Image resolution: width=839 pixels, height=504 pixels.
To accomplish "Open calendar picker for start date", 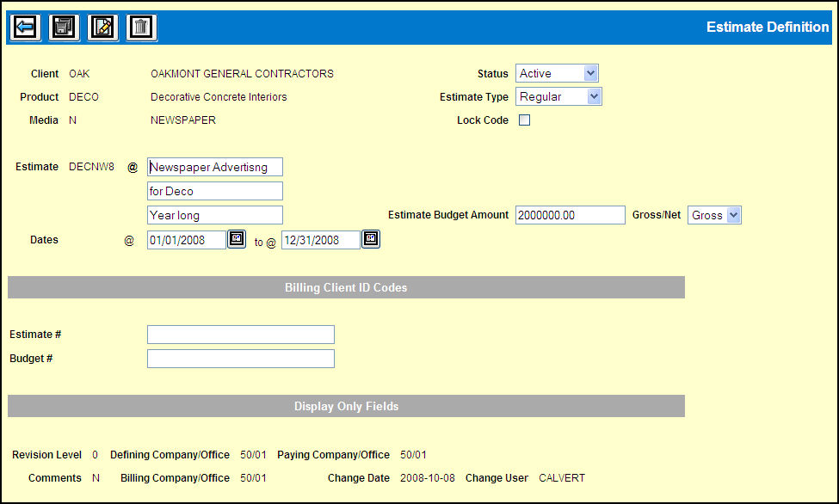I will point(237,238).
